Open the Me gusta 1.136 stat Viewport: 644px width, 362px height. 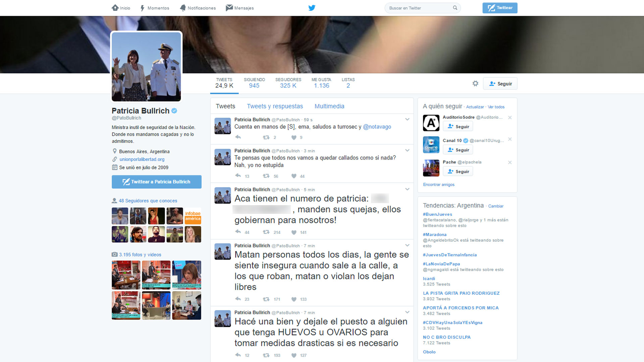click(321, 83)
